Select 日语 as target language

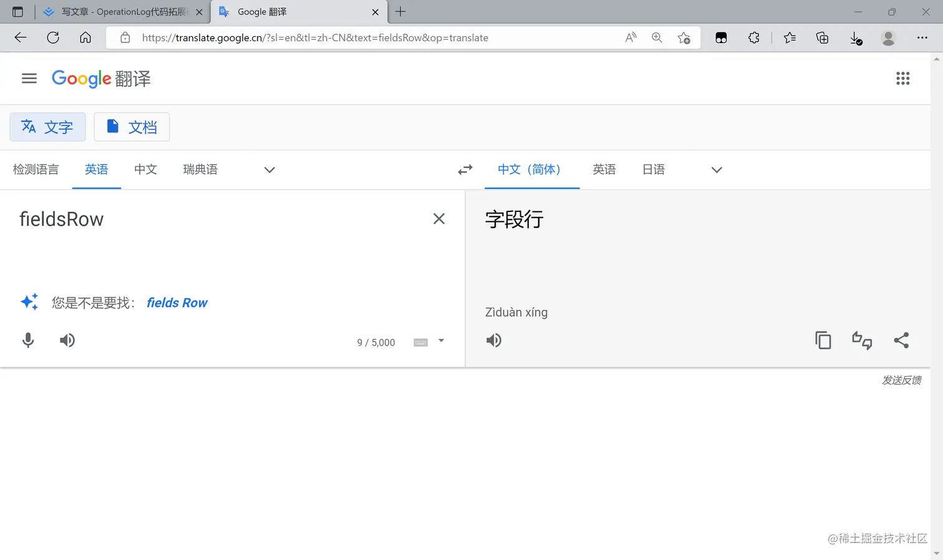coord(654,170)
